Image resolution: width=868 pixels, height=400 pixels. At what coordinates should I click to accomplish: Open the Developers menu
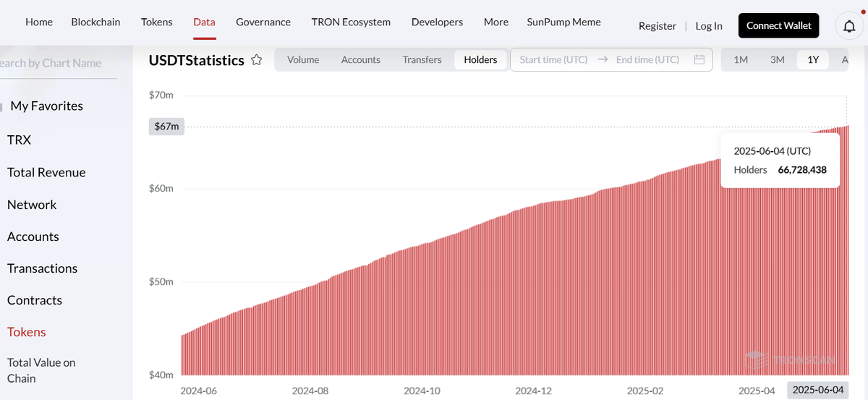437,22
